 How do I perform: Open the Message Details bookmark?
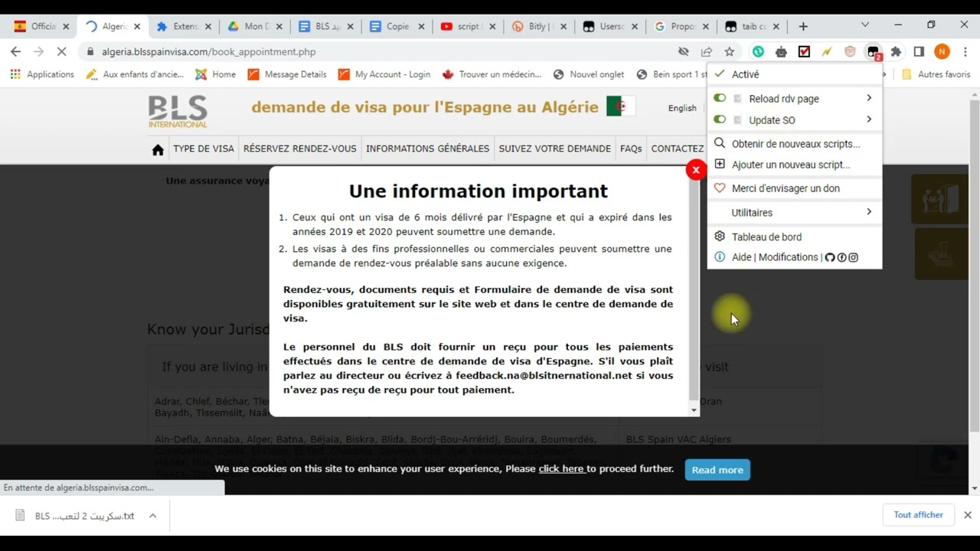[x=287, y=74]
